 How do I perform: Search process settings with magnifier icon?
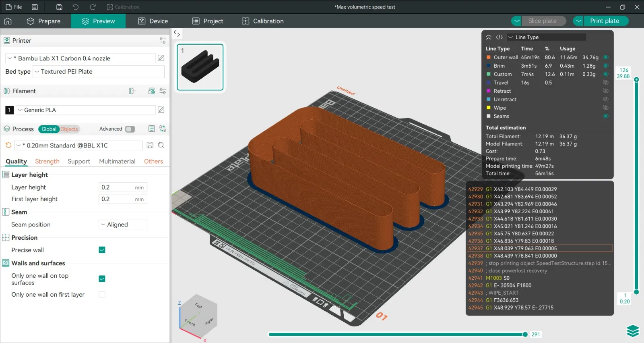click(161, 145)
